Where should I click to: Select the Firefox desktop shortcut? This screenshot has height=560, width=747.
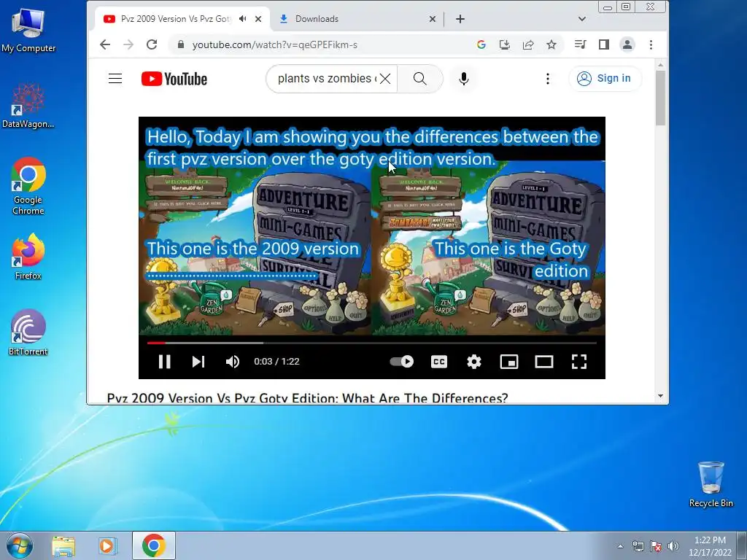[x=28, y=257]
